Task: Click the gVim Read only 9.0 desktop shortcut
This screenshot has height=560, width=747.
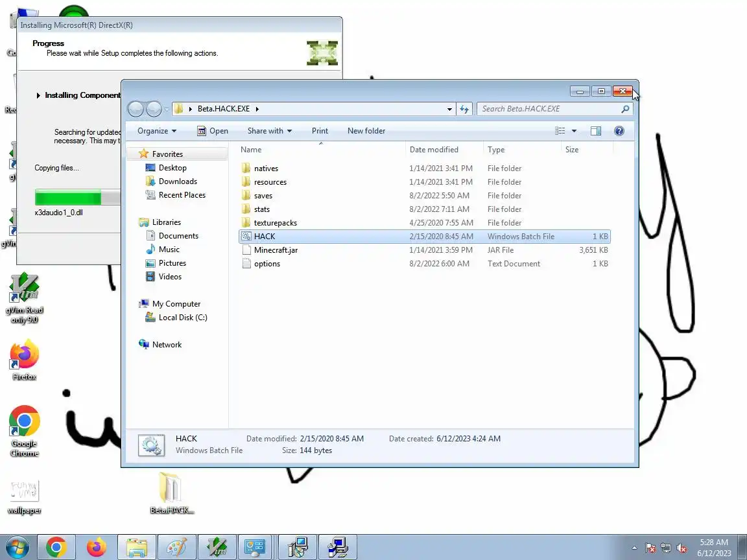Action: (x=24, y=297)
